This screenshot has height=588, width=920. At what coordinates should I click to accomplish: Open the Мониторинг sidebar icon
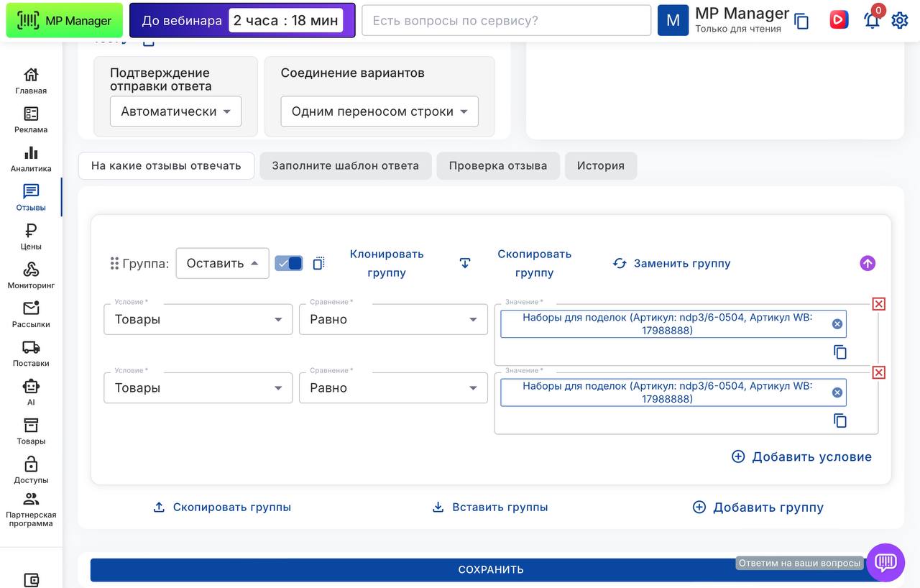[x=31, y=275]
